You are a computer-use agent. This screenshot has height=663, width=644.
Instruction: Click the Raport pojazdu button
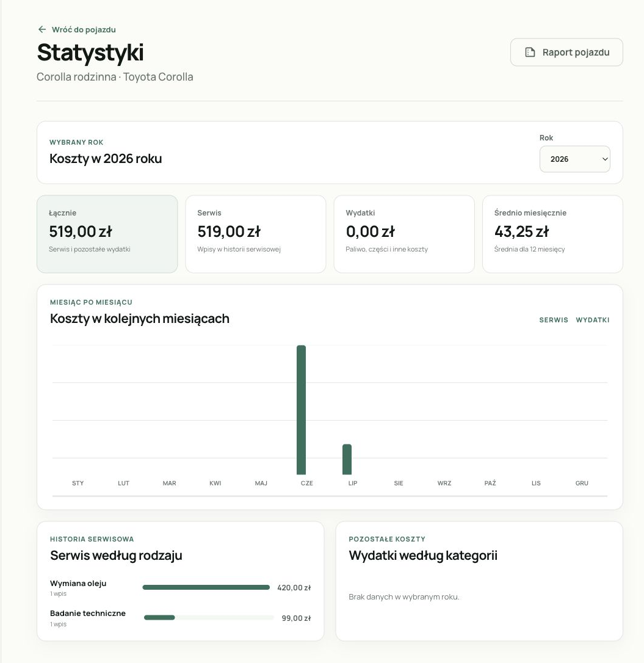point(566,53)
